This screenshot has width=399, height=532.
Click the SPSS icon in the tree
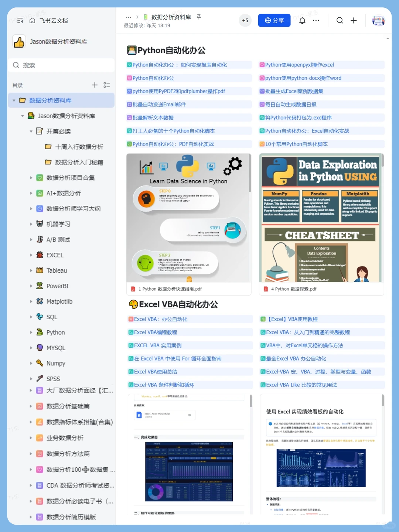[40, 378]
